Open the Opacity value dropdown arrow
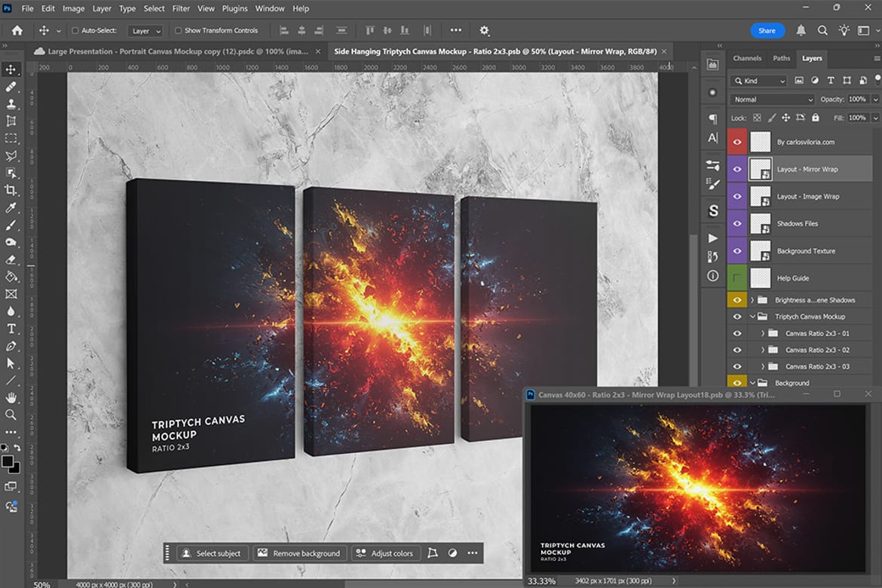The height and width of the screenshot is (588, 882). [875, 100]
